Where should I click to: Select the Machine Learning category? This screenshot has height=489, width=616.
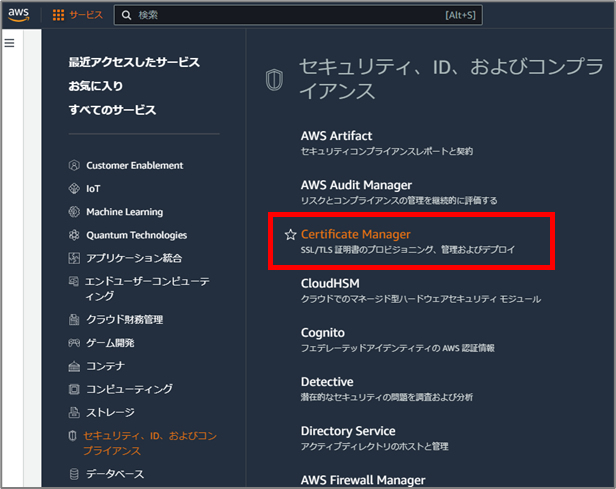(124, 212)
